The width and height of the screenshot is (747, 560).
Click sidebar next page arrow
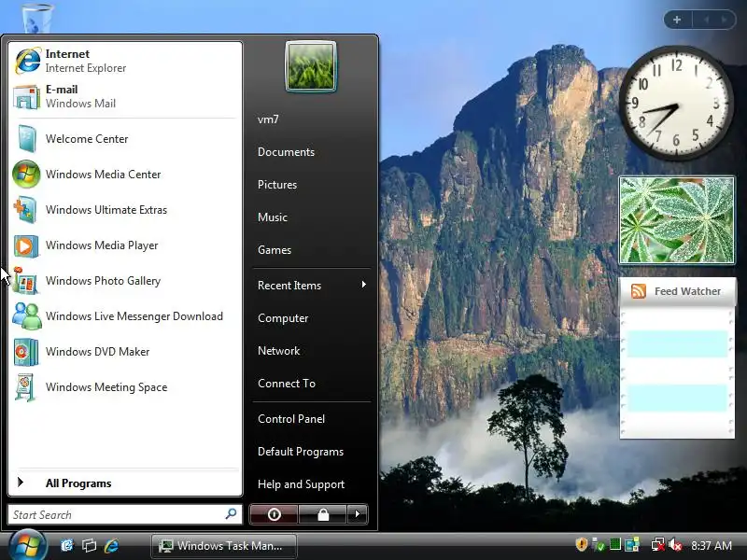click(x=725, y=20)
